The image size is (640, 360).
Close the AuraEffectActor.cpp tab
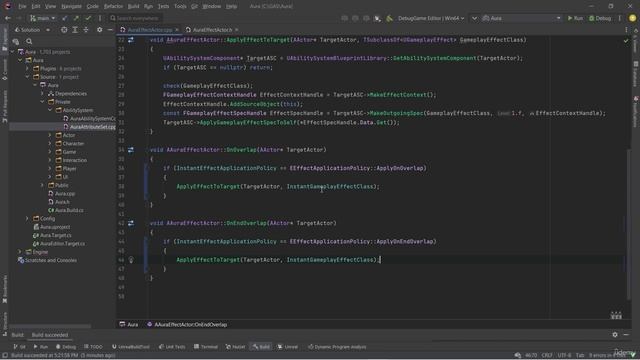(x=177, y=30)
